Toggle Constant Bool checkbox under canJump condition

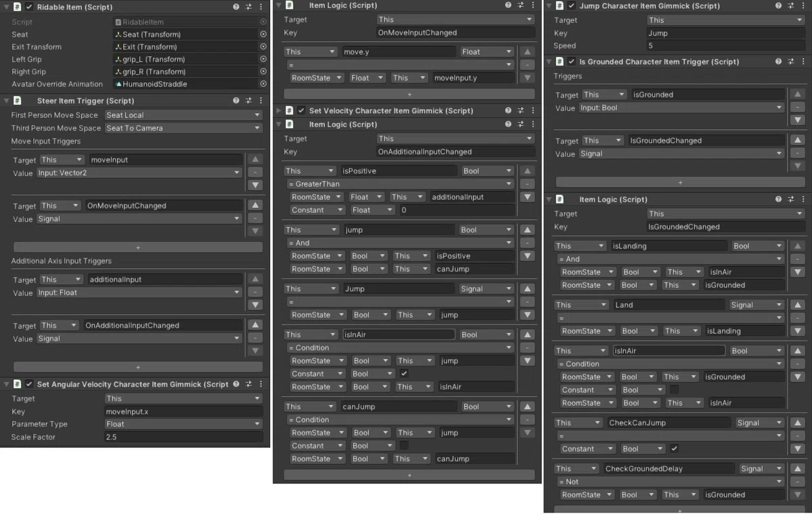pyautogui.click(x=404, y=446)
